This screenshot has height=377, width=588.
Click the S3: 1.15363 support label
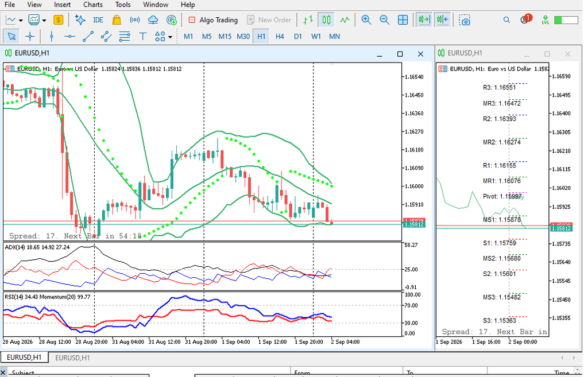[500, 320]
